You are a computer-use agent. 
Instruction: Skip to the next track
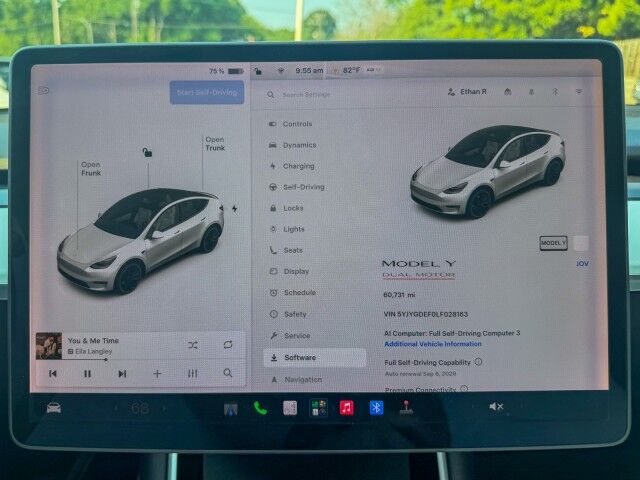(x=122, y=373)
